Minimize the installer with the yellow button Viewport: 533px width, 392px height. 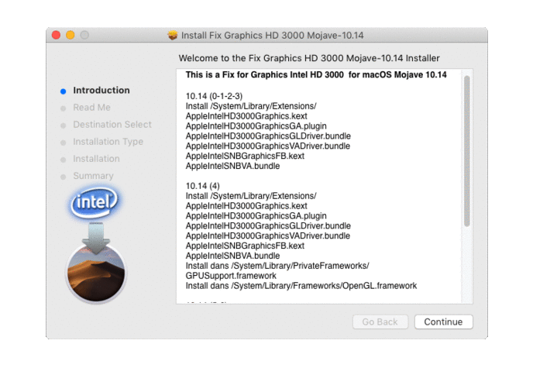tap(70, 36)
